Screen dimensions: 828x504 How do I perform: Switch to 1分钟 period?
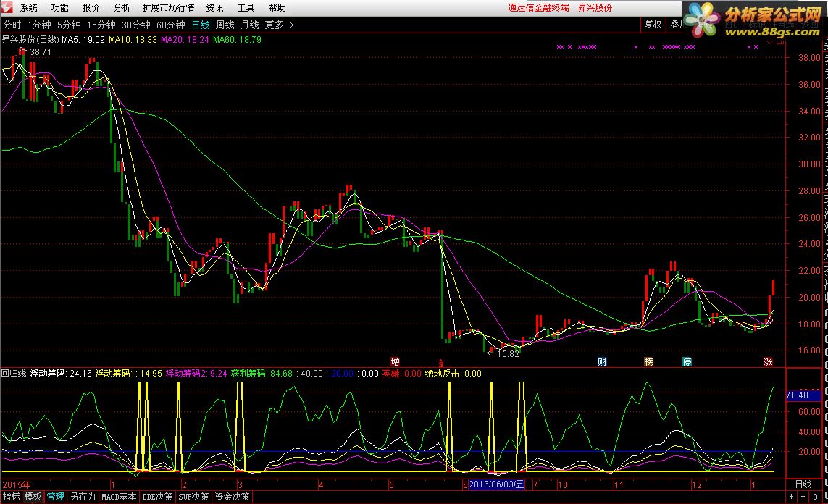(x=40, y=25)
